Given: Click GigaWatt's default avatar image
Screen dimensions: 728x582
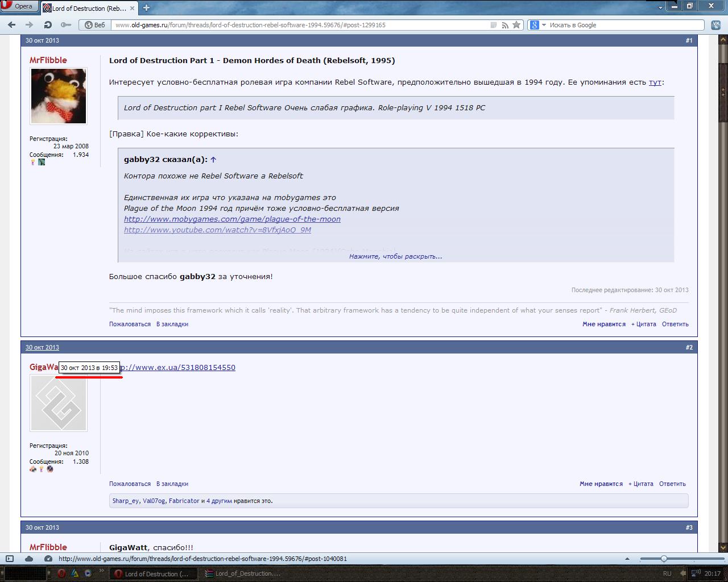Looking at the screenshot, I should 58,403.
